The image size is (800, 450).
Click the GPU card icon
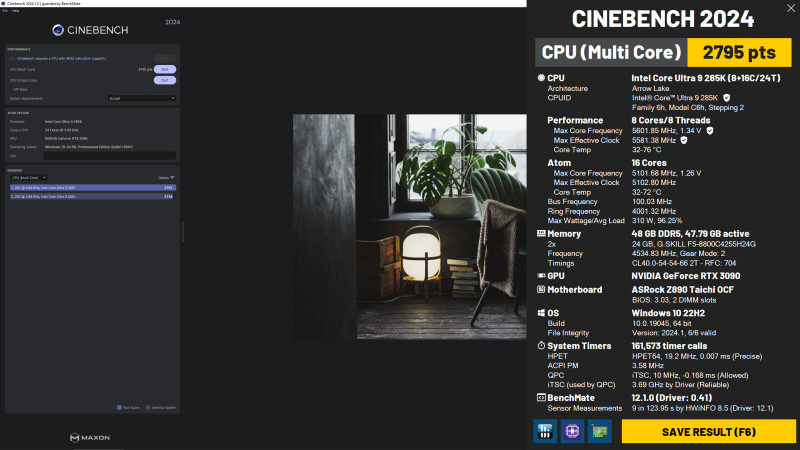pos(541,276)
